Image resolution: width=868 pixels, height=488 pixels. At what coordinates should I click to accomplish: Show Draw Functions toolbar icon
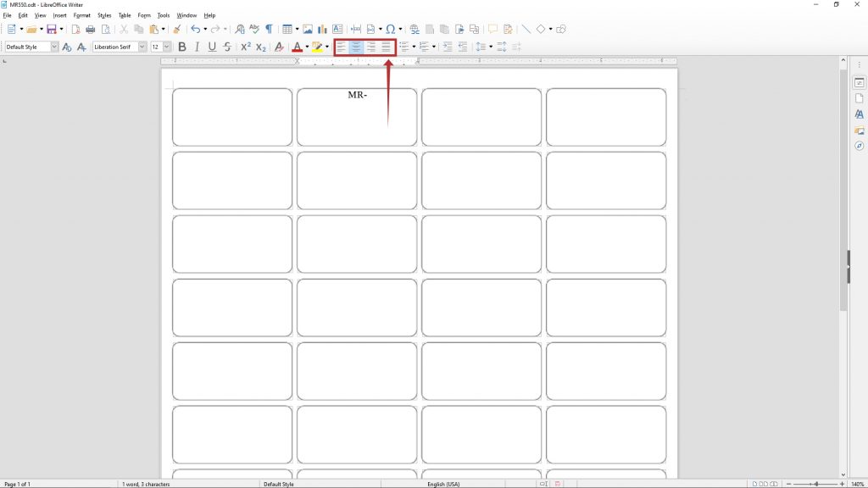pyautogui.click(x=561, y=30)
